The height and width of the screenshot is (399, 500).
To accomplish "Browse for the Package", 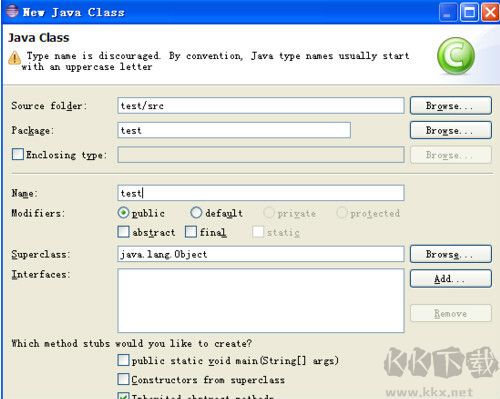I will coord(451,130).
